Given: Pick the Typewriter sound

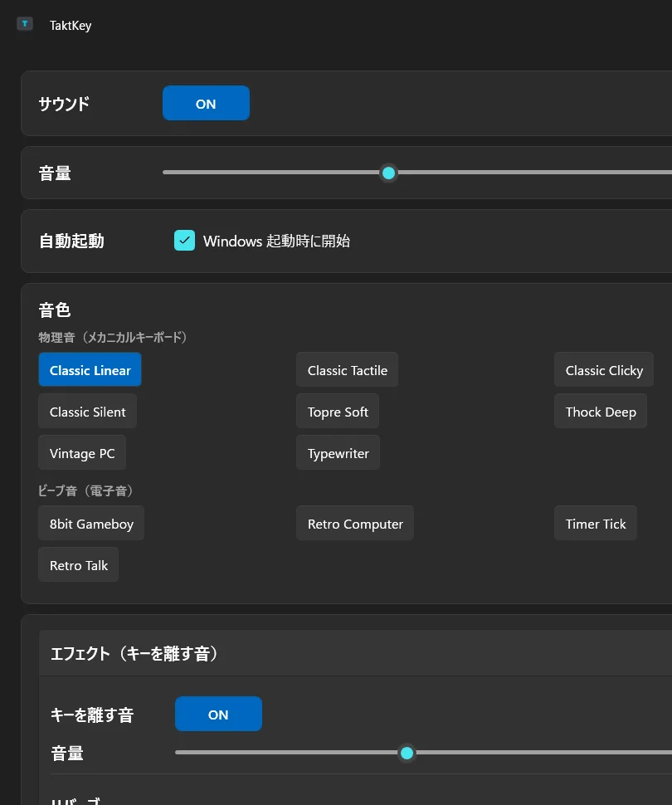Looking at the screenshot, I should (x=338, y=453).
